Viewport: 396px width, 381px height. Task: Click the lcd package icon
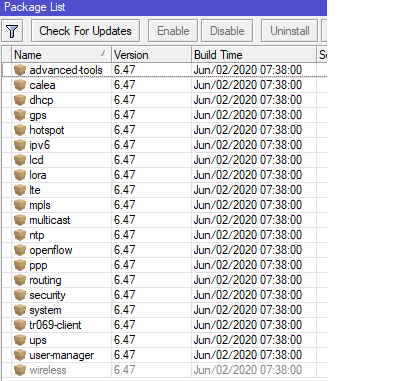(x=20, y=160)
